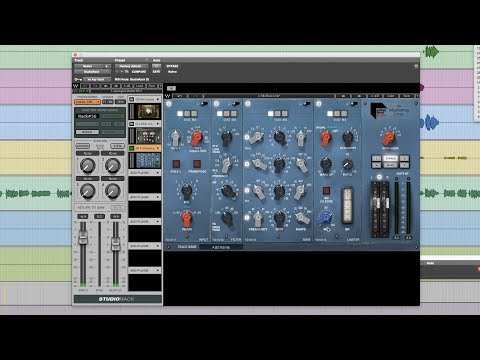Select MONO monitor mode button
The height and width of the screenshot is (360, 480).
coord(390,165)
